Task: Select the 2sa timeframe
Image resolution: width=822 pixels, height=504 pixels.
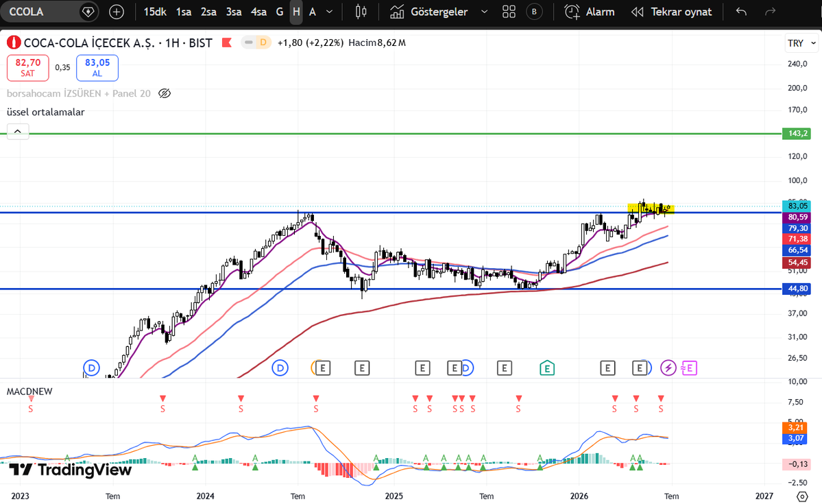Action: pos(208,12)
